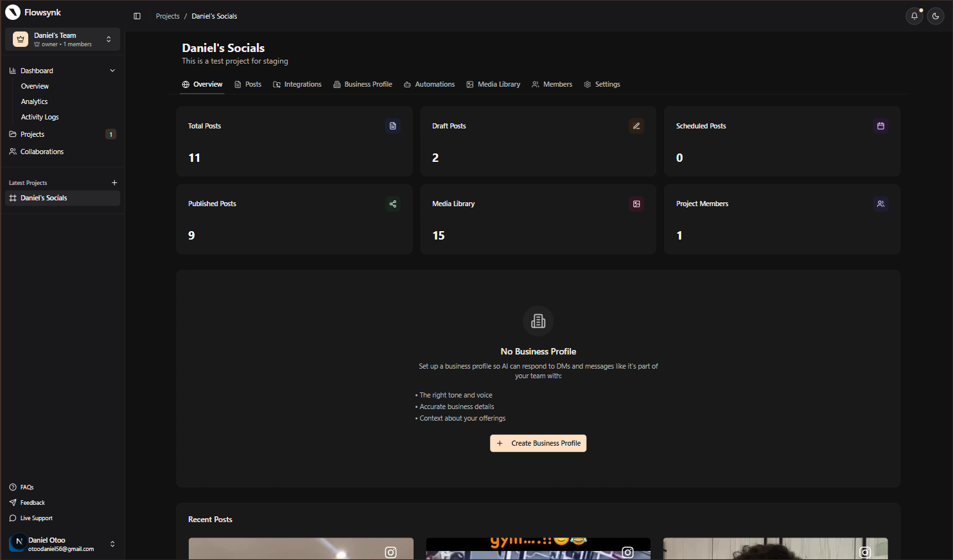Open the first recent post thumbnail

pyautogui.click(x=301, y=548)
